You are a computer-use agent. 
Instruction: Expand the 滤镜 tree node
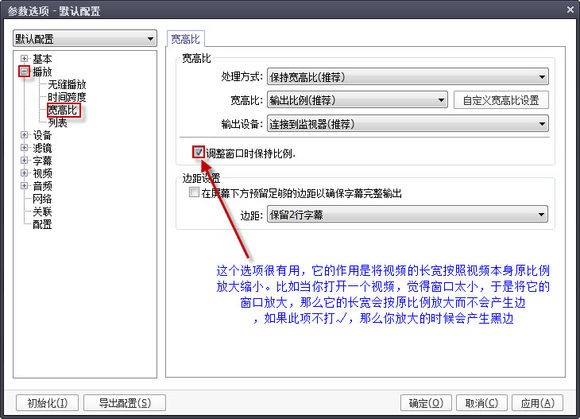click(x=24, y=148)
